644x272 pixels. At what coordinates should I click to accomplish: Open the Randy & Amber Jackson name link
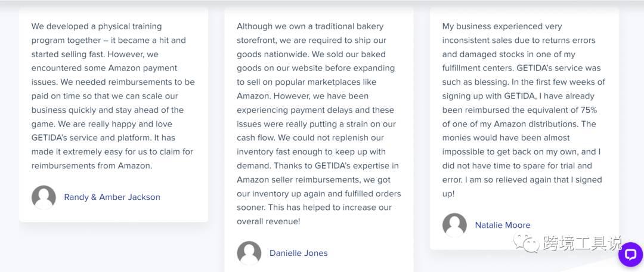112,197
